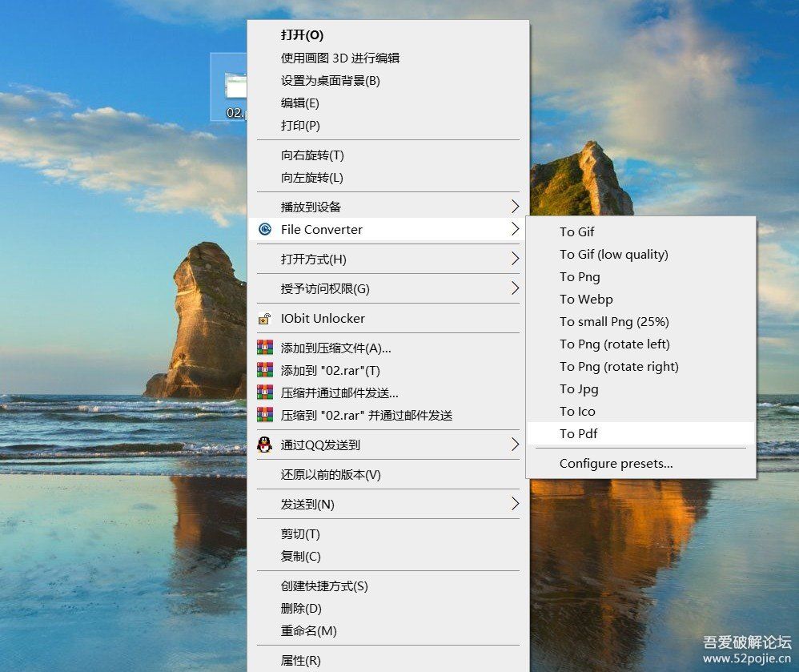Image resolution: width=799 pixels, height=672 pixels.
Task: Choose To Pdf in converter submenu
Action: click(x=578, y=433)
